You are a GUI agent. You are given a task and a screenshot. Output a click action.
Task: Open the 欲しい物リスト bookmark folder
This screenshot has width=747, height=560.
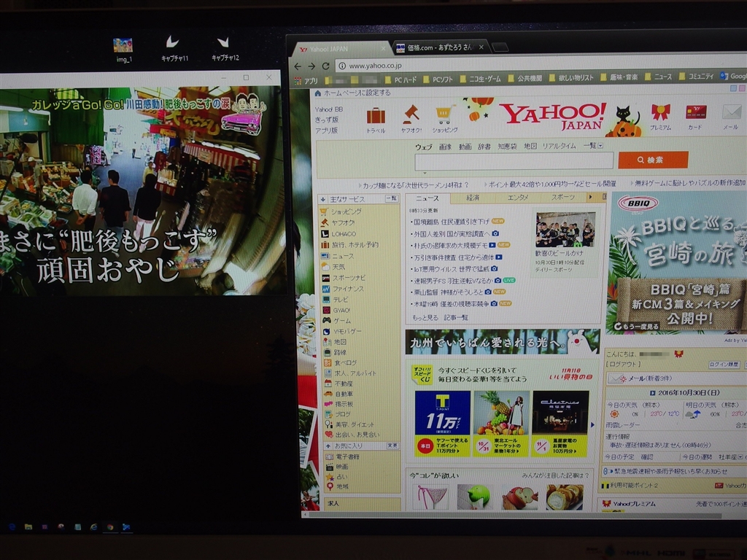pos(571,77)
